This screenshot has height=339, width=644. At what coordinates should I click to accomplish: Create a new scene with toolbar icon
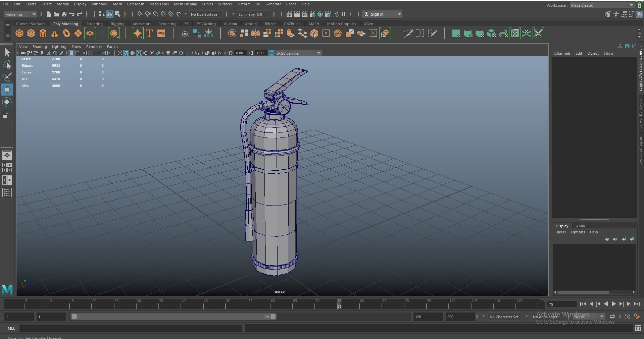click(48, 14)
